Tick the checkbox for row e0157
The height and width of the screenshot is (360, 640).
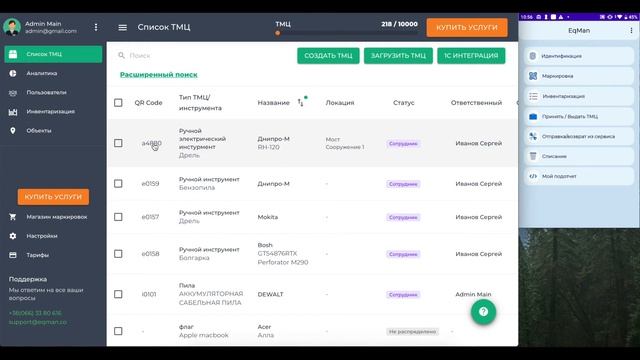pyautogui.click(x=118, y=217)
